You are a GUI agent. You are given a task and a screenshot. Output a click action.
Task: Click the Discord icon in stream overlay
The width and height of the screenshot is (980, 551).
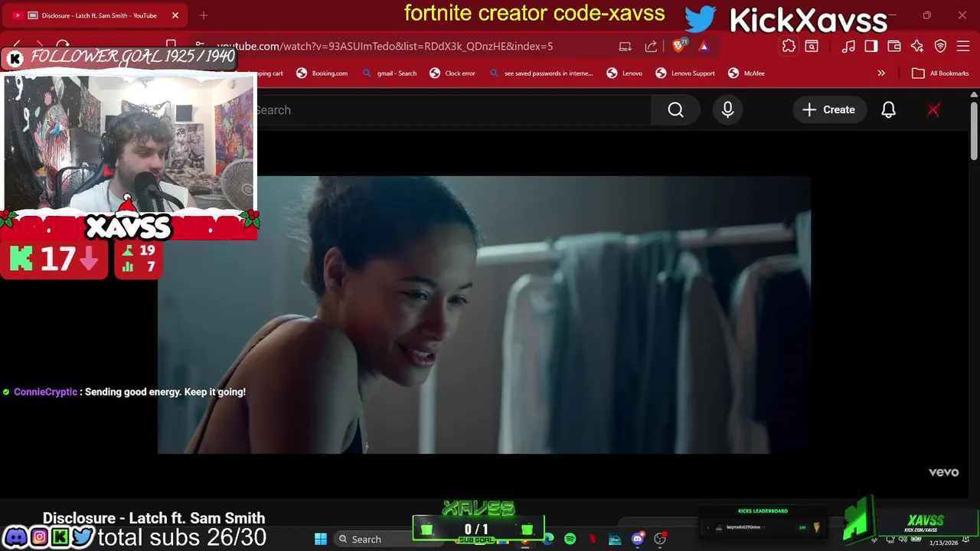click(16, 537)
